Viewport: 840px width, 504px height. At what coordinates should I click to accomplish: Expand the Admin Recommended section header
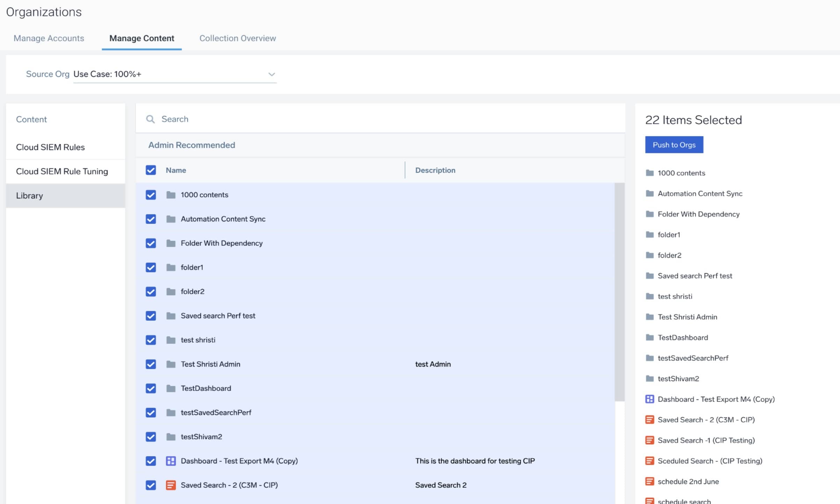(191, 145)
